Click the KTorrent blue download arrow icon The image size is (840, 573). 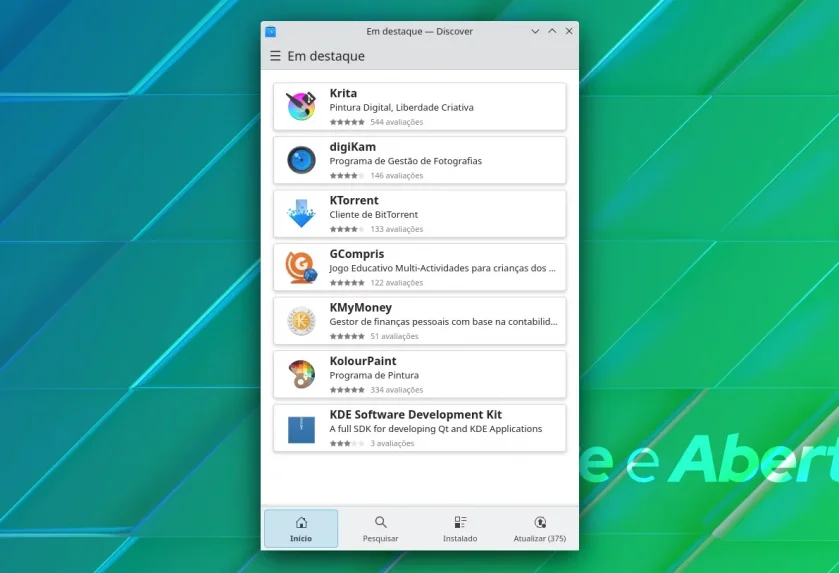301,213
